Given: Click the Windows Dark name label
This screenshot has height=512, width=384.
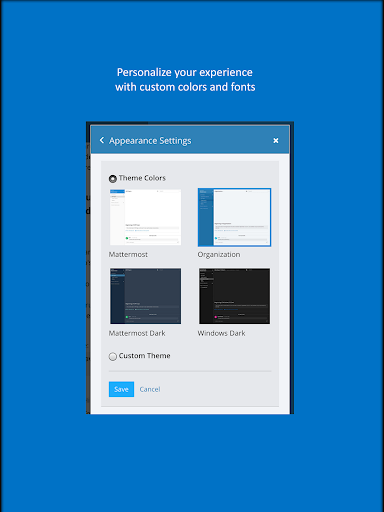Looking at the screenshot, I should [221, 333].
